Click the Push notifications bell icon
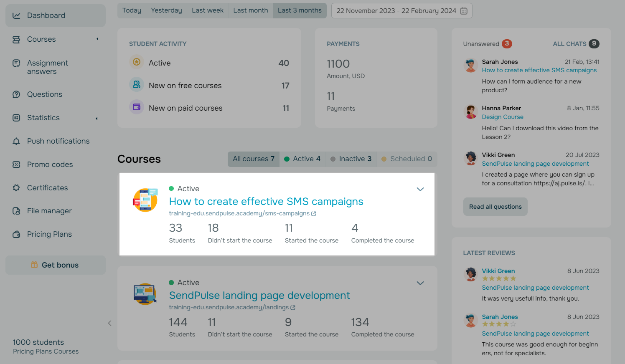Screen dimensions: 625x364 click(16, 141)
